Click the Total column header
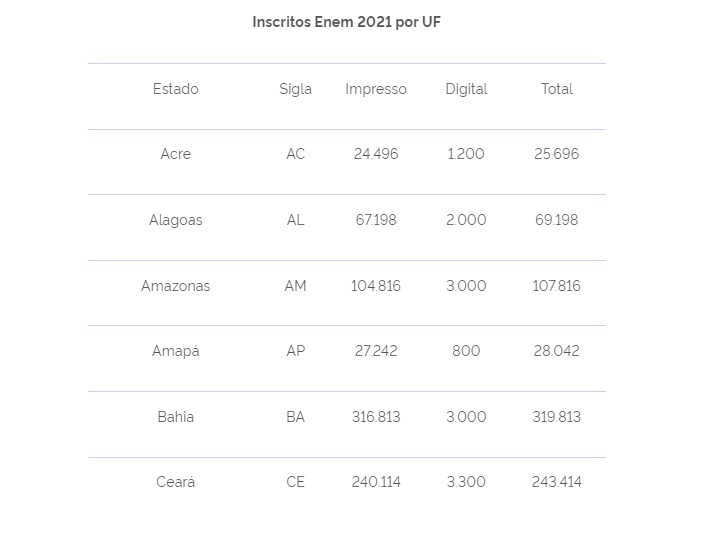 click(557, 89)
